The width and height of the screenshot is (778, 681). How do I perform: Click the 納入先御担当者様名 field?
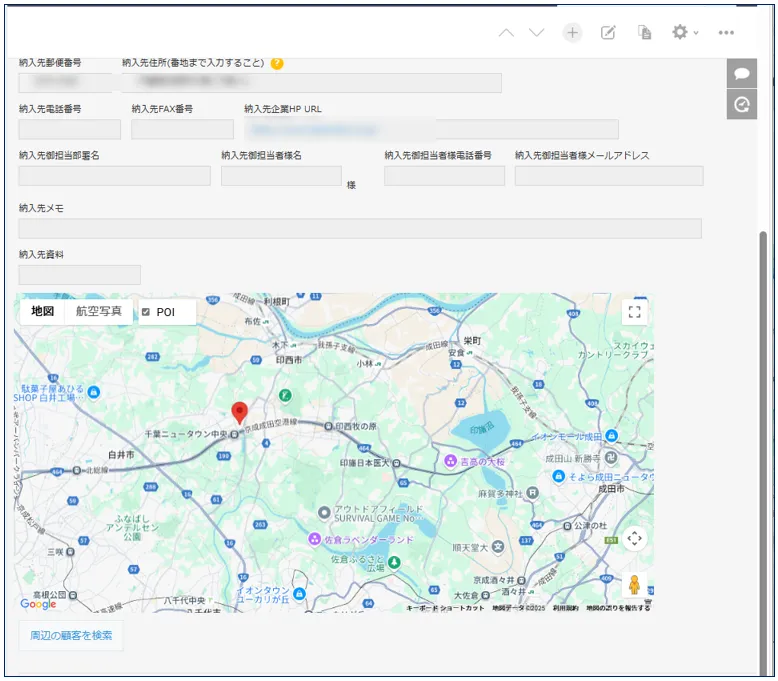281,176
